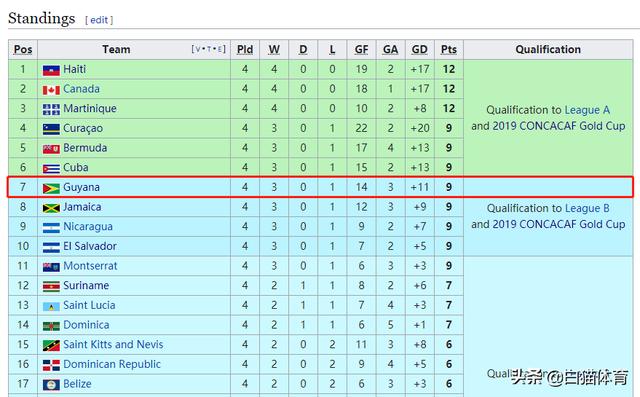The width and height of the screenshot is (640, 397).
Task: Click the Belize flag icon
Action: pos(51,385)
